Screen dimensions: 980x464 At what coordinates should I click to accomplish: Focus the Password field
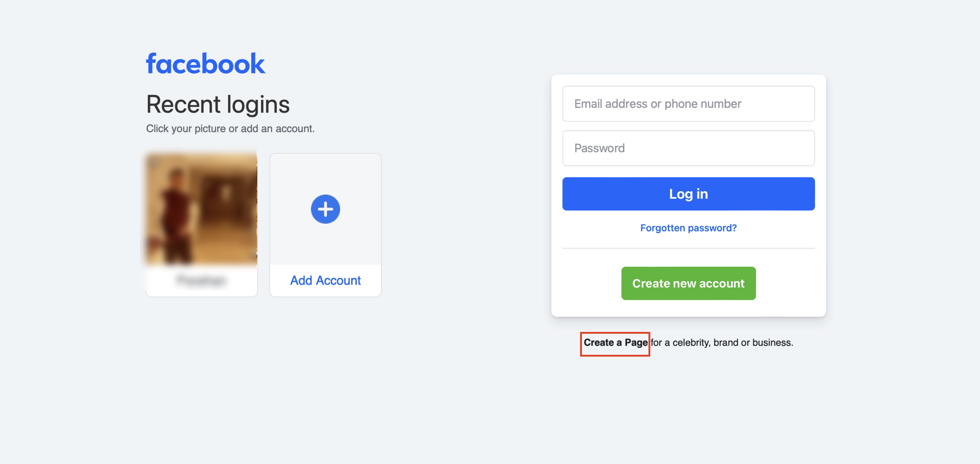[x=688, y=148]
